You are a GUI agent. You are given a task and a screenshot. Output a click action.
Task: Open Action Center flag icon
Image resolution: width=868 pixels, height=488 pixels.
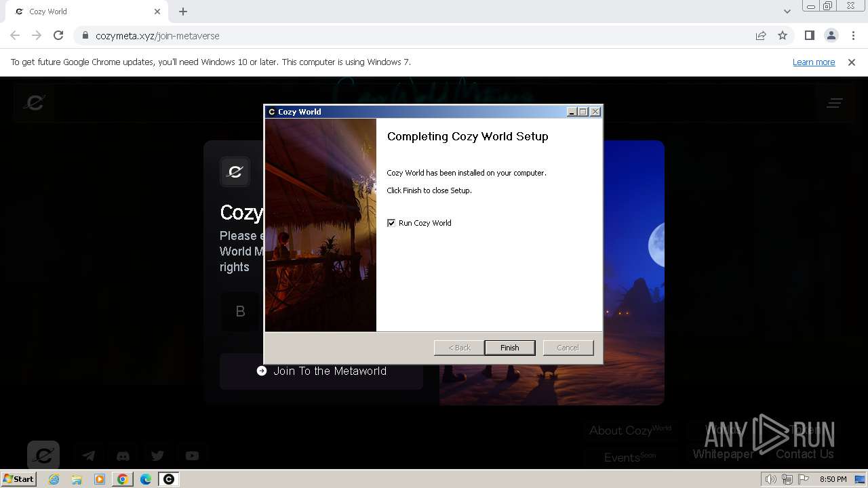[x=804, y=479]
